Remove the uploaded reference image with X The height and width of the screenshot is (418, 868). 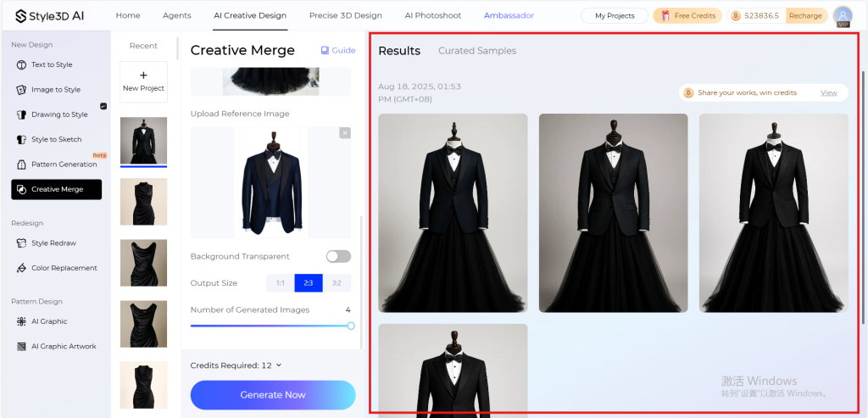click(x=345, y=133)
